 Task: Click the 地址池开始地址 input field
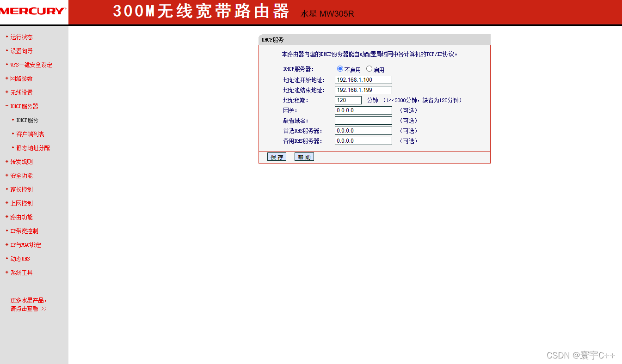[x=363, y=80]
